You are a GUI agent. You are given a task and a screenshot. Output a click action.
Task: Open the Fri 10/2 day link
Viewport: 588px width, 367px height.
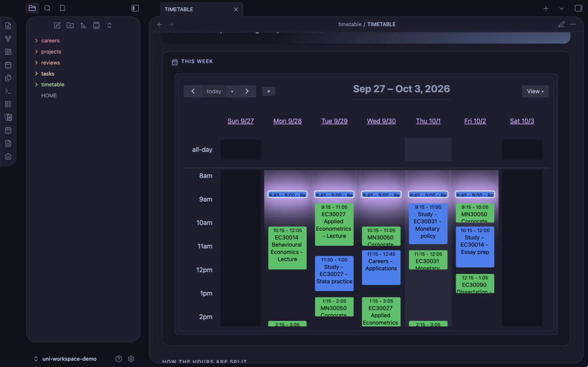[475, 121]
